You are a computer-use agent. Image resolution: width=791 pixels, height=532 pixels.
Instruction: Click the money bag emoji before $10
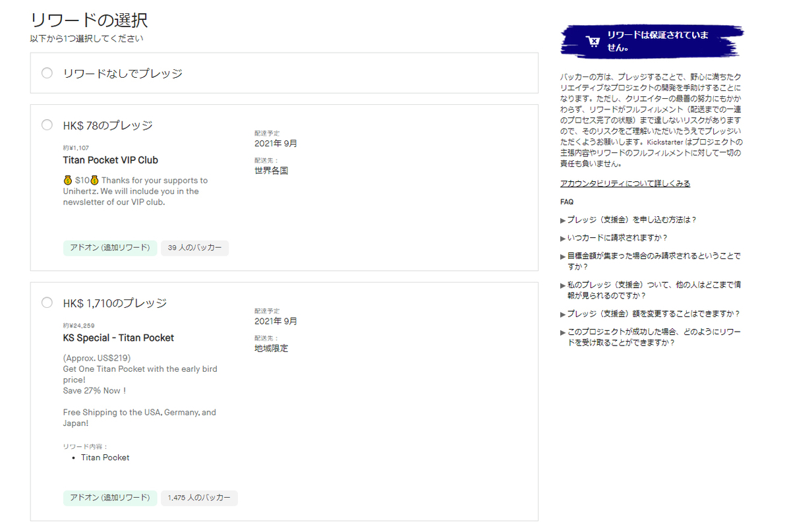[x=68, y=180]
